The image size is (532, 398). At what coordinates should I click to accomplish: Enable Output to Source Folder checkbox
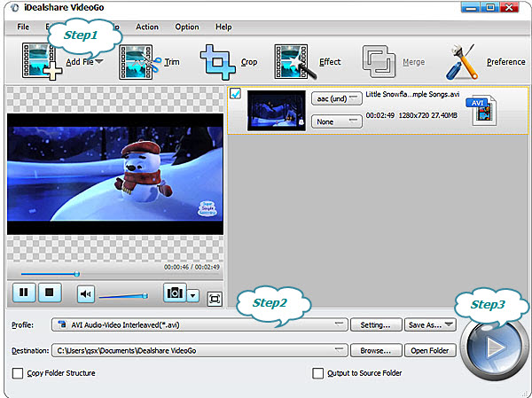pos(318,373)
